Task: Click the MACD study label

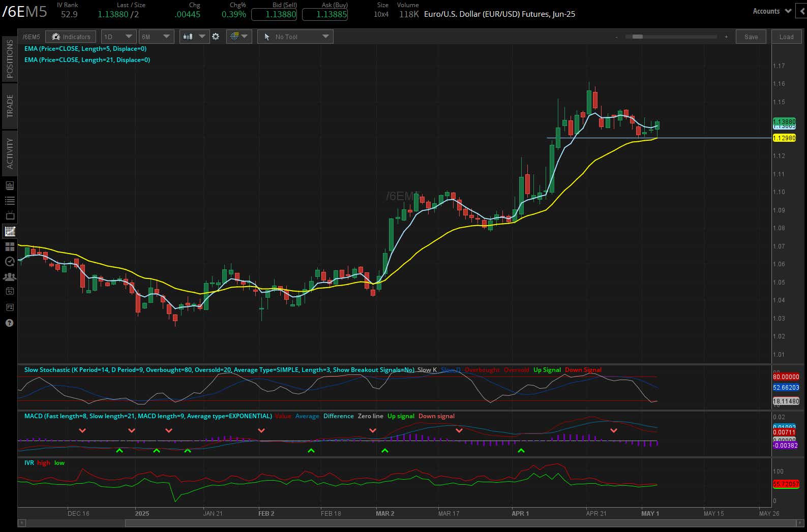Action: point(148,416)
